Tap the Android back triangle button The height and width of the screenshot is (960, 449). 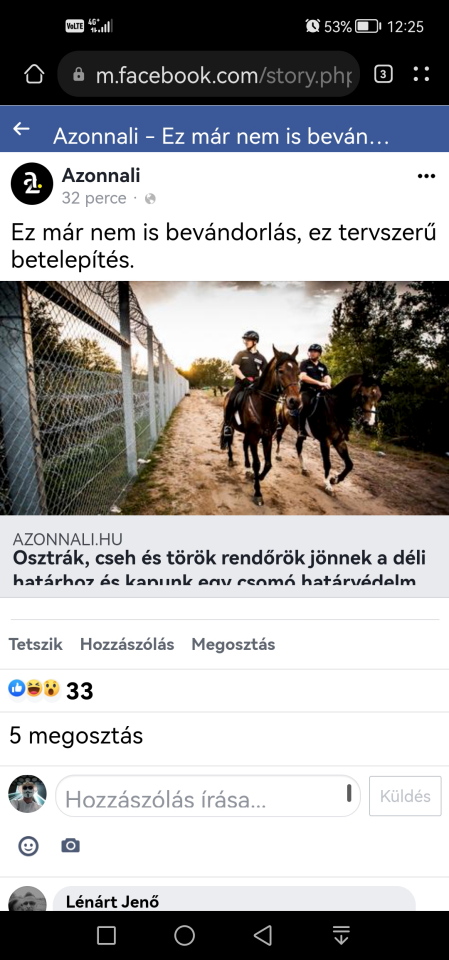[x=263, y=935]
